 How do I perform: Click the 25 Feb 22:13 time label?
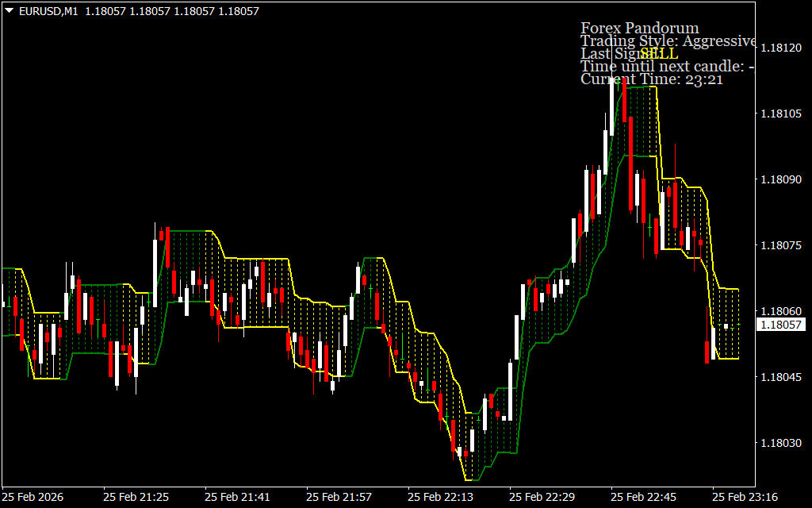pyautogui.click(x=440, y=497)
